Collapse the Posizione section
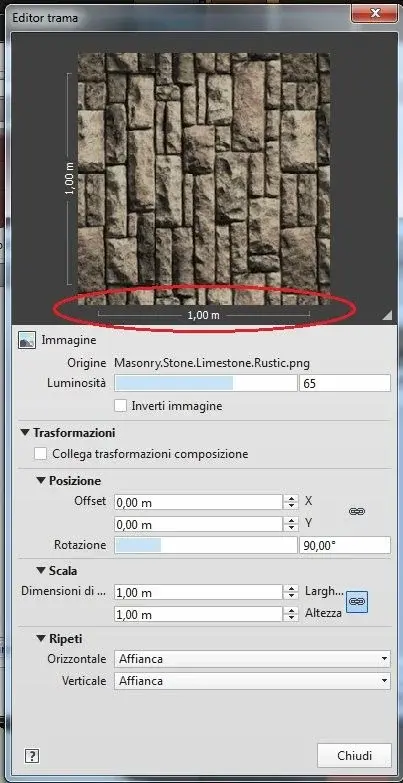 coord(41,480)
